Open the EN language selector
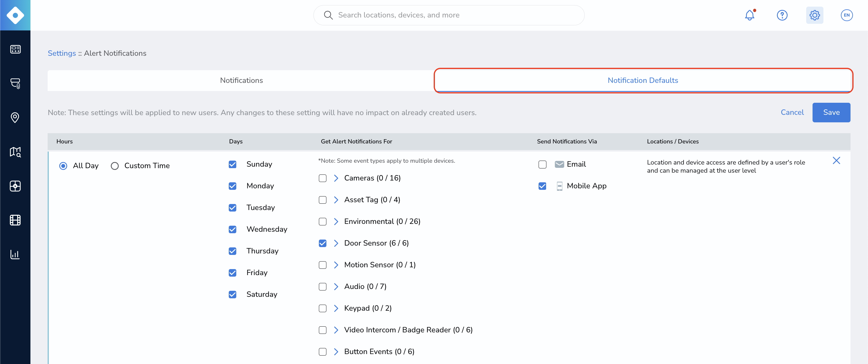Screen dimensions: 868x364 pos(846,15)
